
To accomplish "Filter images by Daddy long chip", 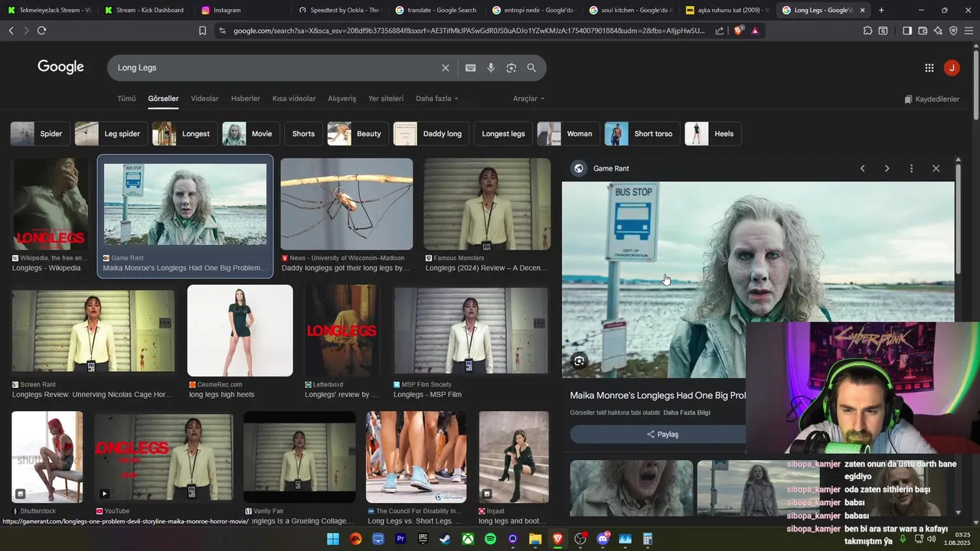I will [x=432, y=134].
